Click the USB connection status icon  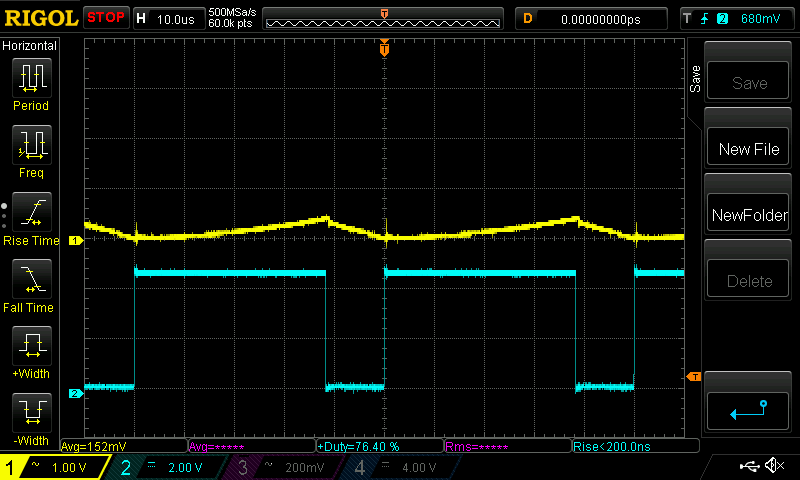(x=749, y=466)
